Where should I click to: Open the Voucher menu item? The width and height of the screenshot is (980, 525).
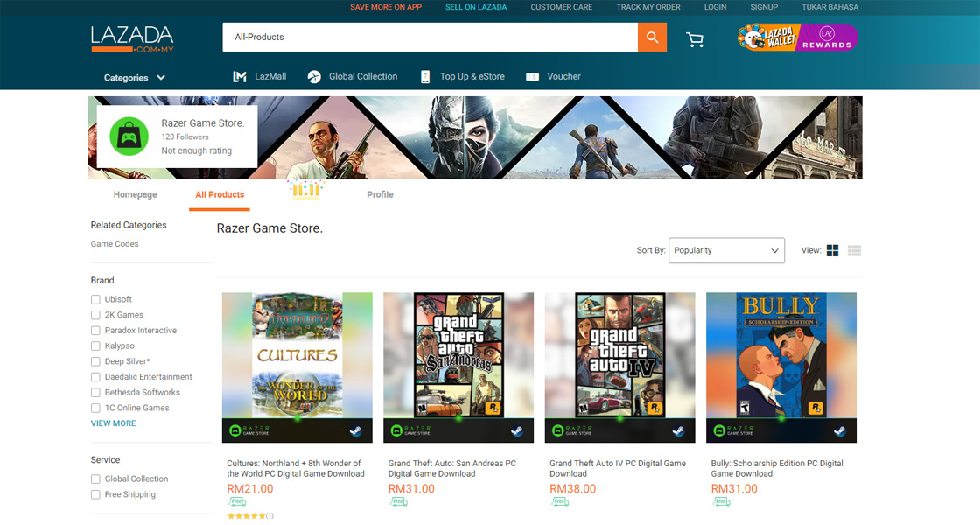click(x=563, y=77)
